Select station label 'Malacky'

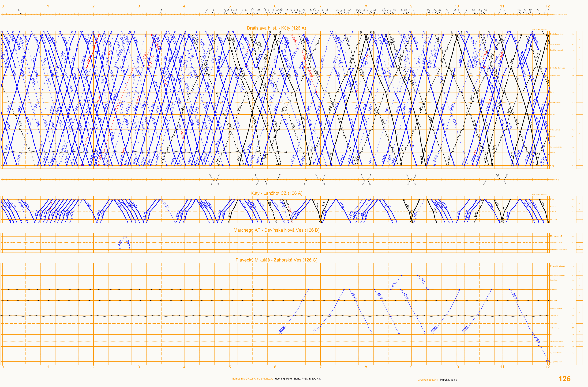pos(553,115)
